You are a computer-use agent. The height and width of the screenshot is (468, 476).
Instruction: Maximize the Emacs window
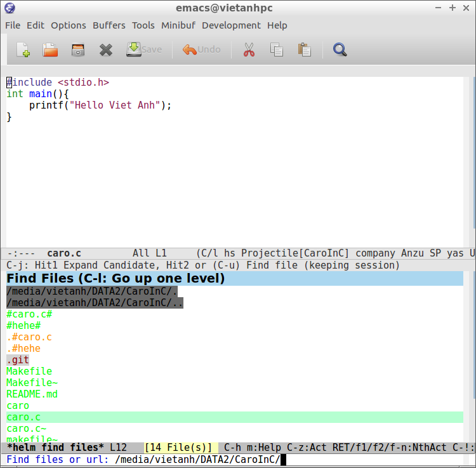click(x=453, y=8)
